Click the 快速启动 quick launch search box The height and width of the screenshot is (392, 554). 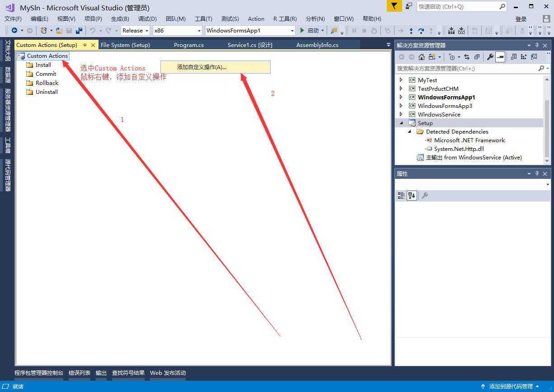(x=461, y=6)
